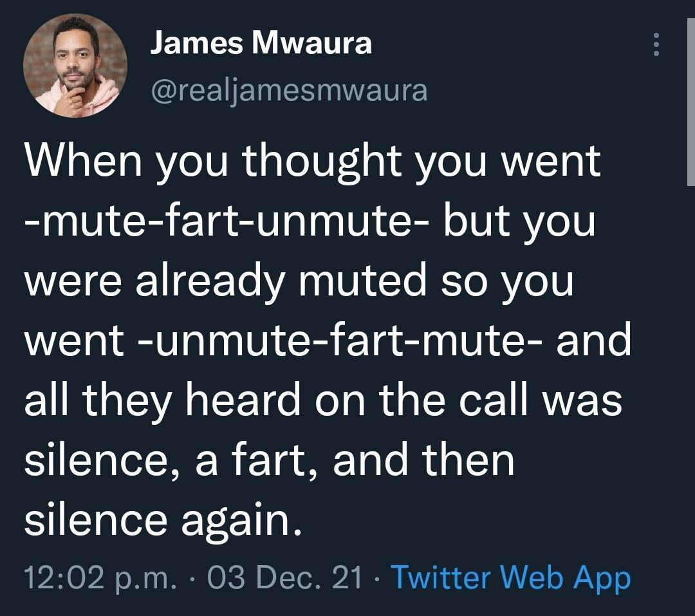Click the word "Twitter" in the source label
695x616 pixels.
tap(440, 577)
